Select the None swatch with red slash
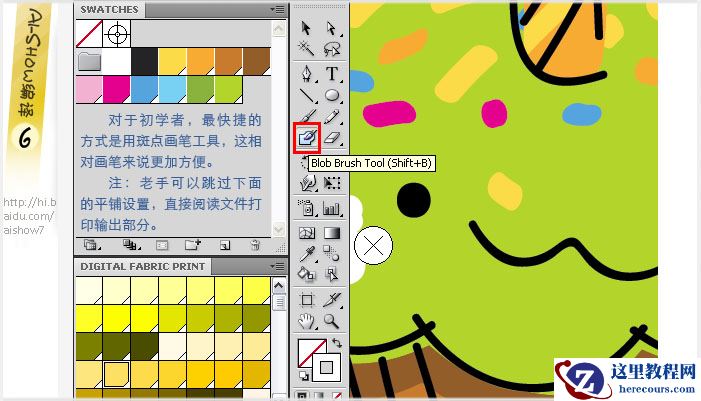Screen dimensions: 701x401 tap(89, 34)
